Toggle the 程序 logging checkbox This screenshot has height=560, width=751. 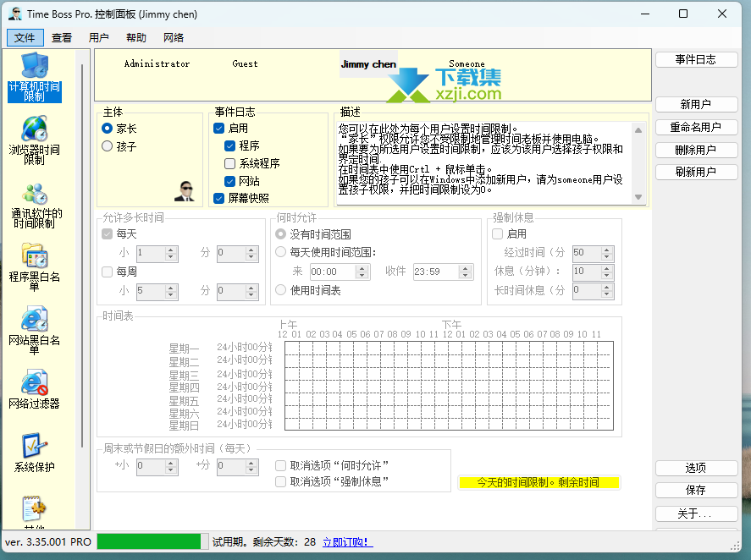pyautogui.click(x=230, y=146)
